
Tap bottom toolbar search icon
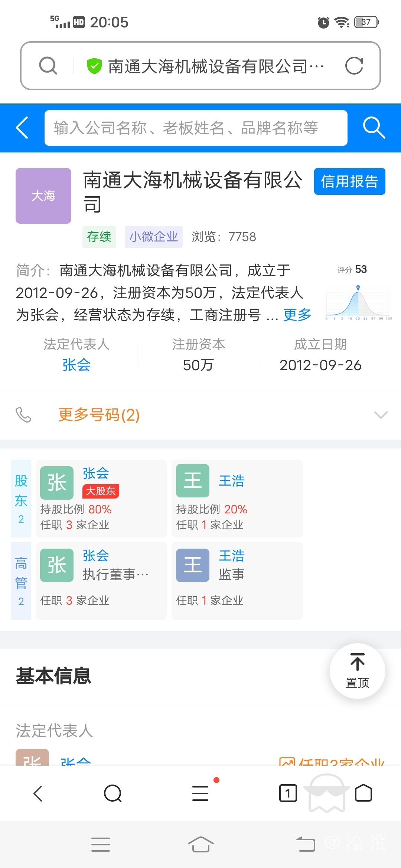pos(113,793)
